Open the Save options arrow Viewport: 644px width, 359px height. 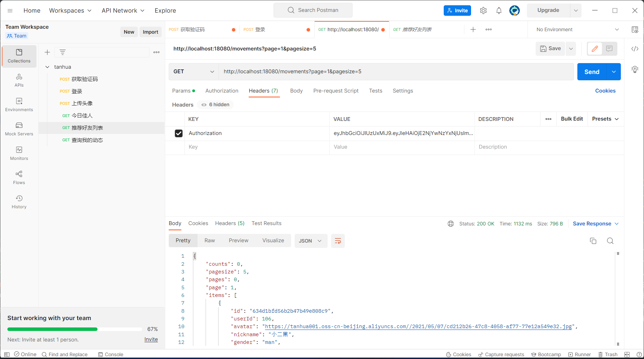tap(571, 48)
